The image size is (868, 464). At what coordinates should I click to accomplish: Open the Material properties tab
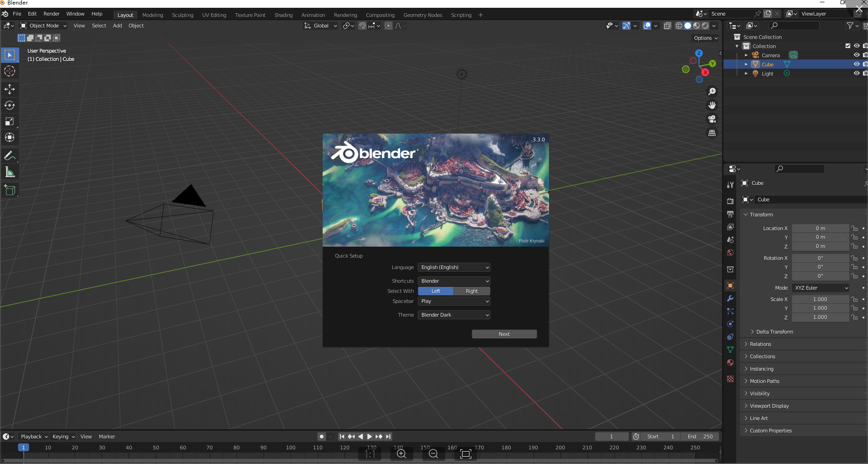click(730, 362)
